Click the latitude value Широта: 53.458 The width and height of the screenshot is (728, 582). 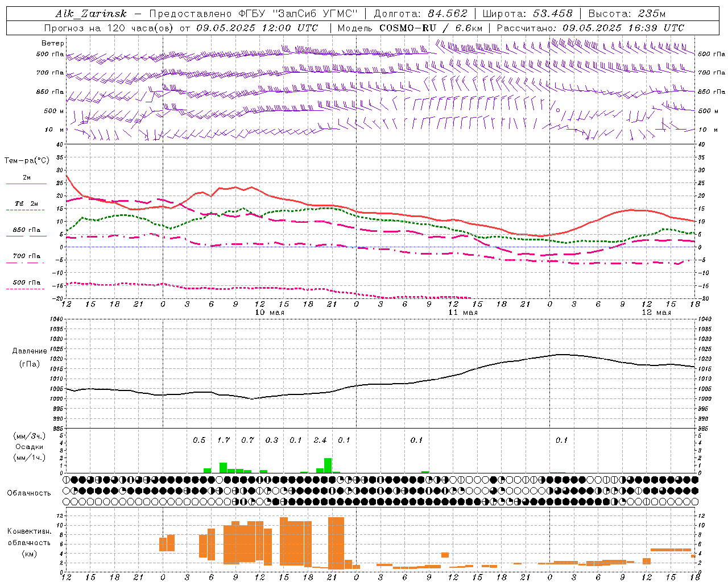point(527,14)
